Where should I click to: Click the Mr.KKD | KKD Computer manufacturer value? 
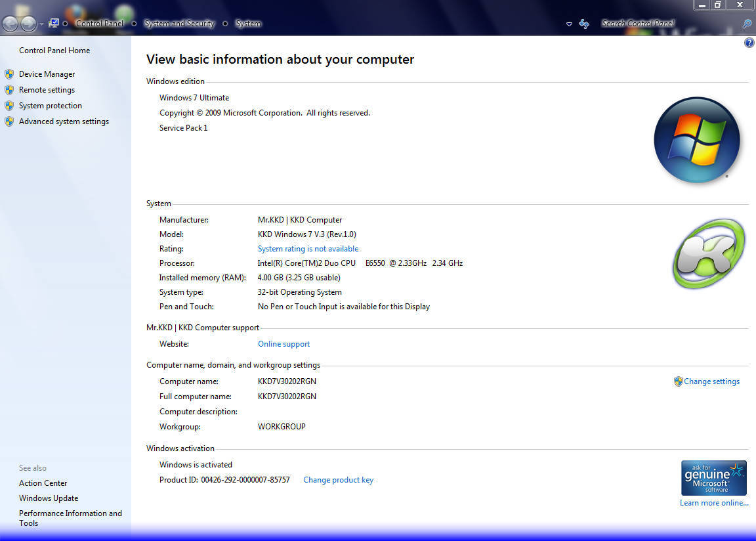click(x=299, y=220)
